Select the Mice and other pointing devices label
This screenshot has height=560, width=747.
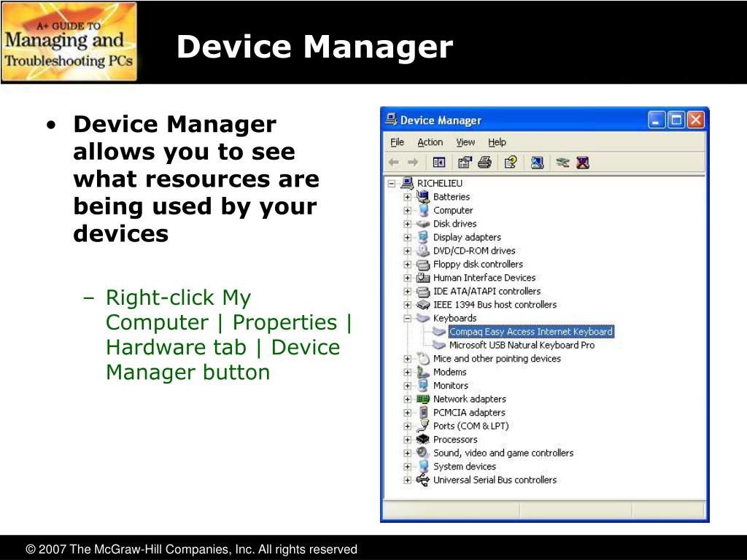tap(497, 358)
